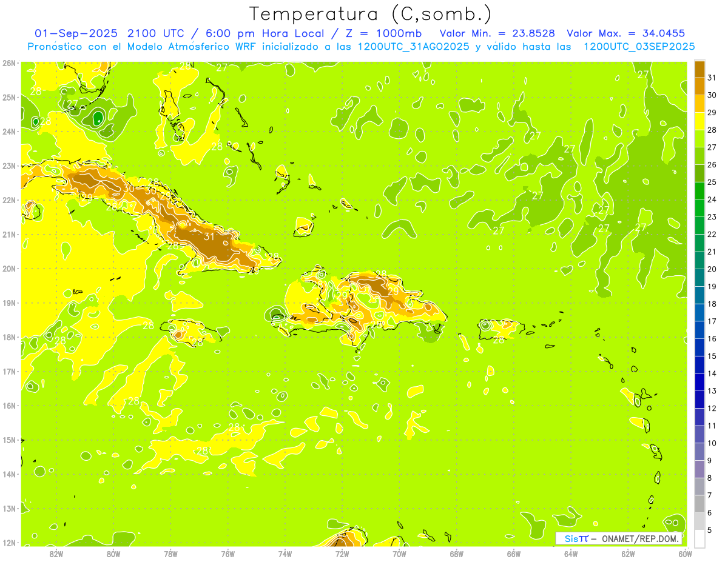Click legend color band between 12 and 13
This screenshot has height=562, width=728.
[x=699, y=399]
